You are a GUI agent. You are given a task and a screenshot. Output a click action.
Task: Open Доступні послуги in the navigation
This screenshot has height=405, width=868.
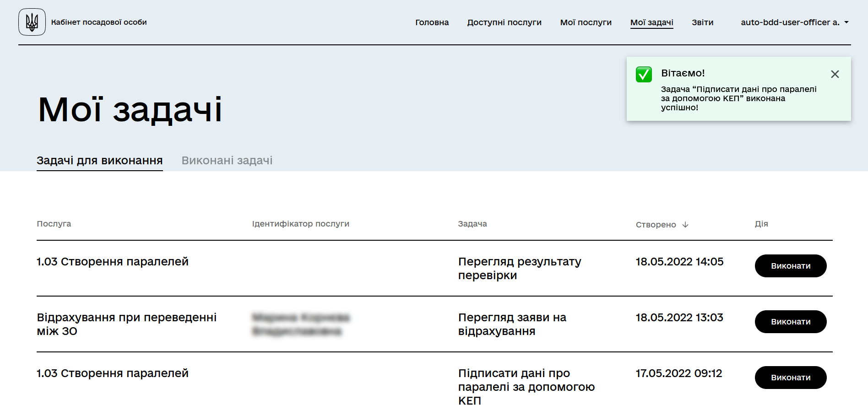point(504,22)
